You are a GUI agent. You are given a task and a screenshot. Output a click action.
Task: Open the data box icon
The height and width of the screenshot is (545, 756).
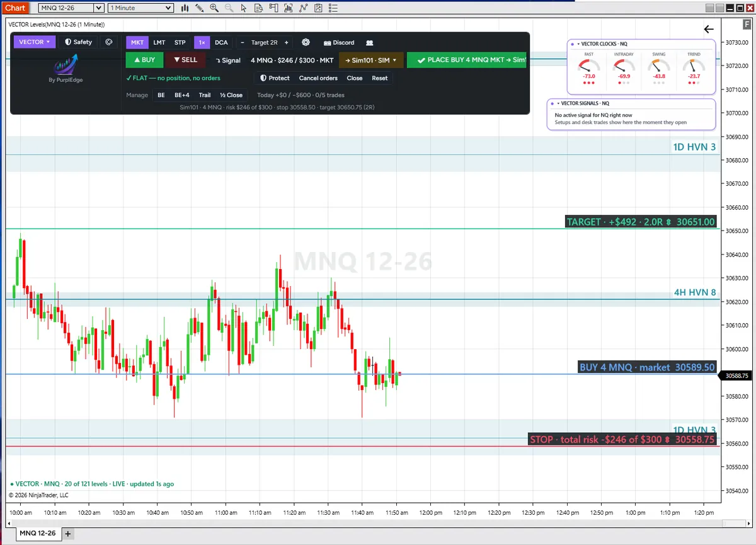[259, 8]
